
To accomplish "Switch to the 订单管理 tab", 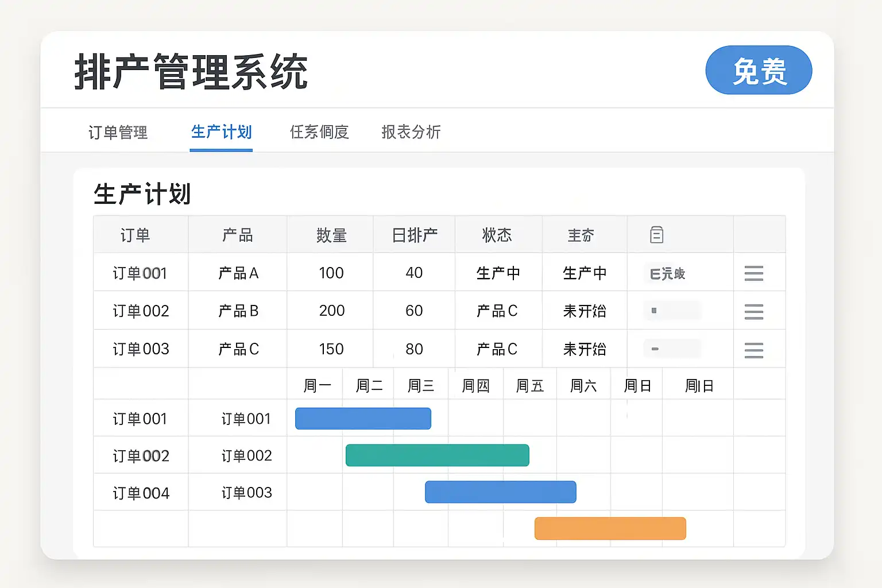I will tap(118, 133).
